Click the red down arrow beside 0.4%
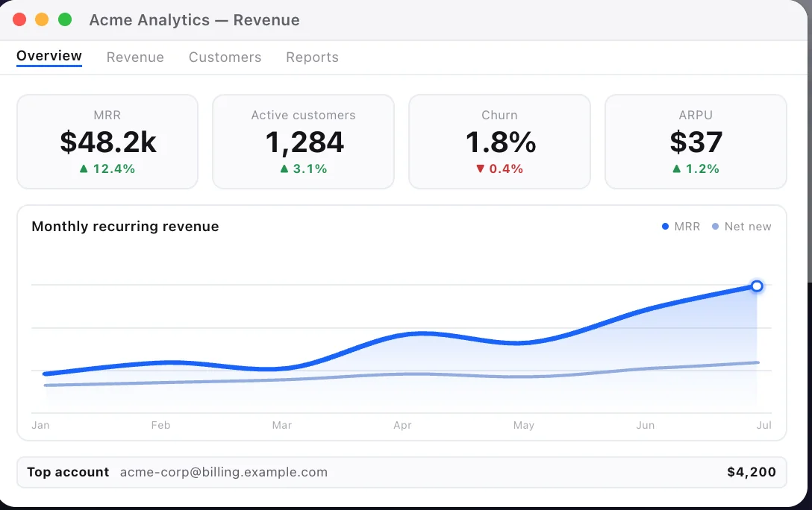This screenshot has height=510, width=812. [480, 169]
